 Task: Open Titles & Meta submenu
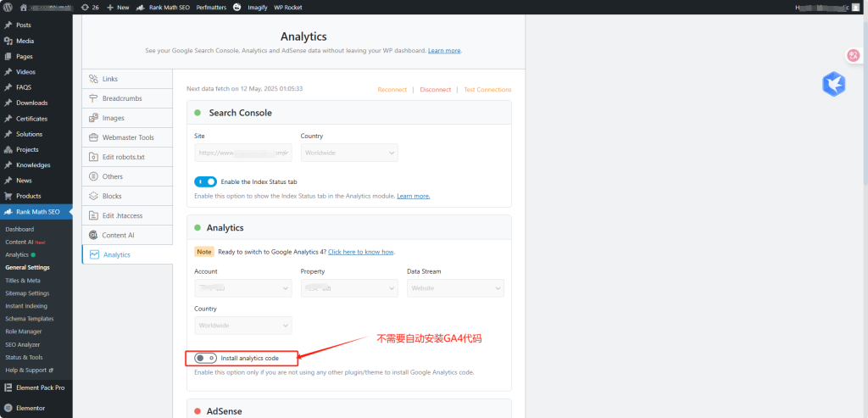tap(23, 281)
